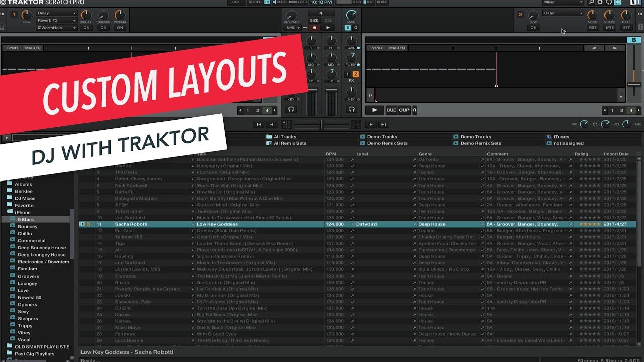The height and width of the screenshot is (362, 644).
Task: Click the deck B skip-to-start icon
Action: pyautogui.click(x=371, y=95)
